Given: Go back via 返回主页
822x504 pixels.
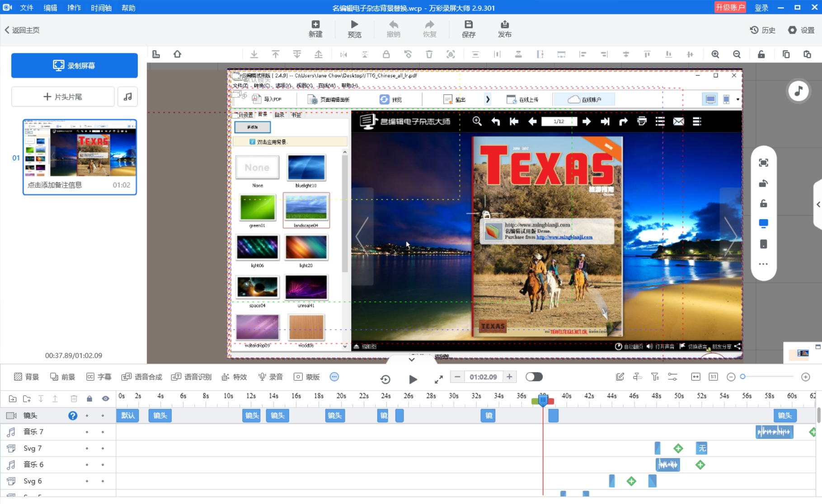Looking at the screenshot, I should tap(22, 30).
